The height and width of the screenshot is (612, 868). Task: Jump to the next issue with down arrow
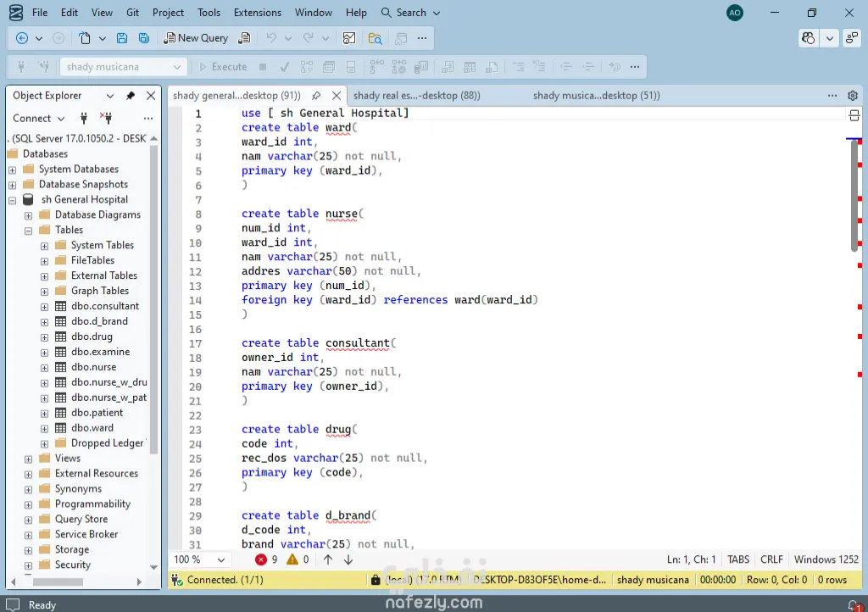coord(348,559)
